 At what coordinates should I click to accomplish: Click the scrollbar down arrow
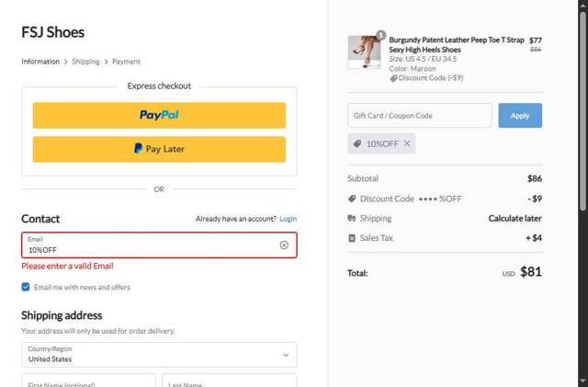582,381
